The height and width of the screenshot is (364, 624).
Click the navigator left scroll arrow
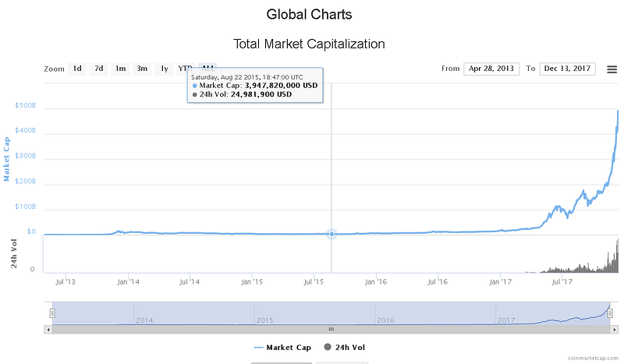48,330
